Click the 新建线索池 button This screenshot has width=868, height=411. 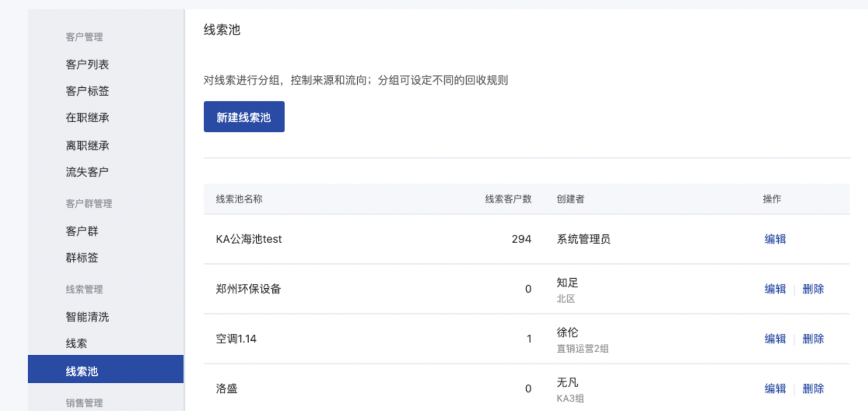point(244,117)
